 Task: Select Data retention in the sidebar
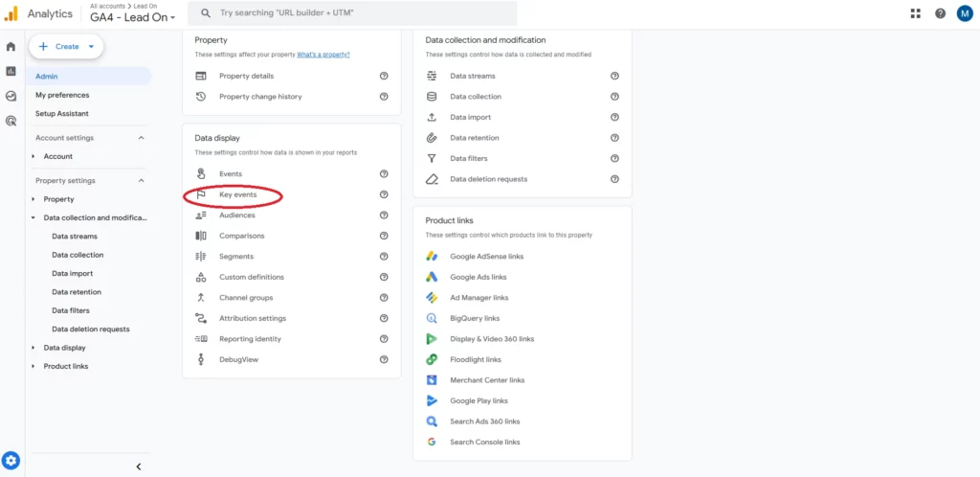pos(77,292)
